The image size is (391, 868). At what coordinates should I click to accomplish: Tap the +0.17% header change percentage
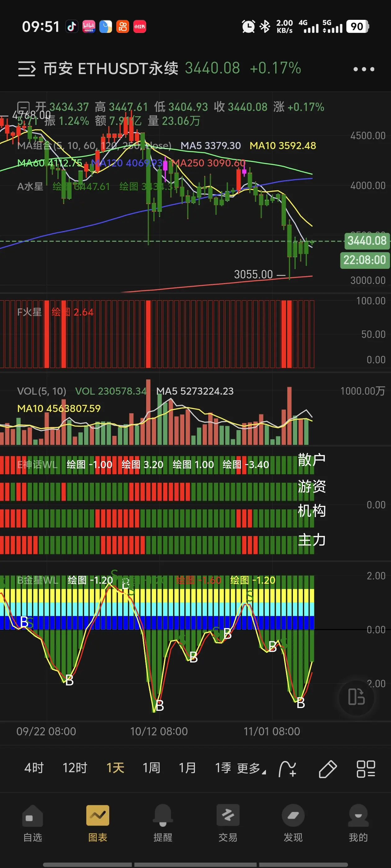coord(275,69)
